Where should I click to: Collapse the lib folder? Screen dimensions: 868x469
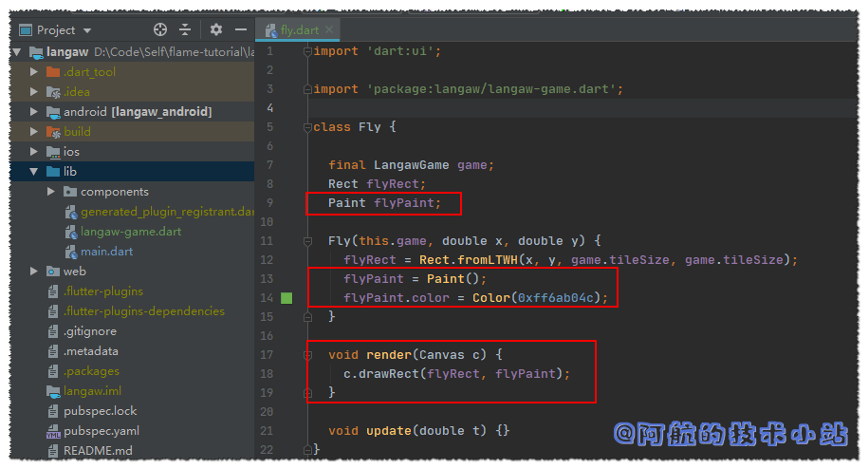tap(35, 172)
